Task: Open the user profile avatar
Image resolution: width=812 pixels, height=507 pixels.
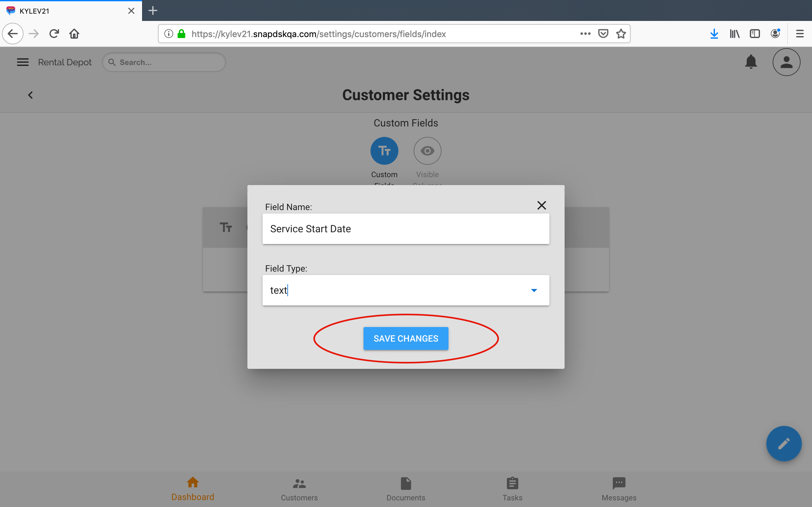Action: [x=786, y=62]
